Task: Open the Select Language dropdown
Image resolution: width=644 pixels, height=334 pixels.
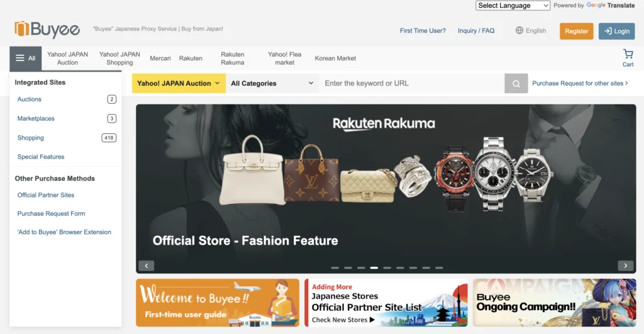Action: 513,5
